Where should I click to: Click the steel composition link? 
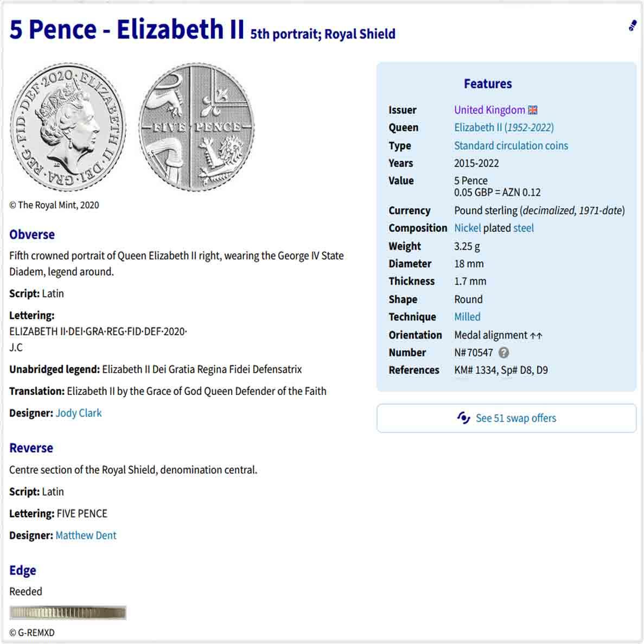[523, 228]
